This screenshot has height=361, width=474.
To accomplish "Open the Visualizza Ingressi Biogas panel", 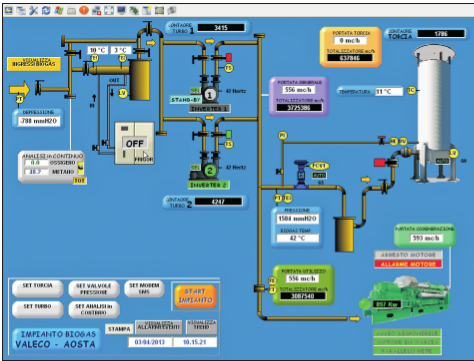I will 34,64.
